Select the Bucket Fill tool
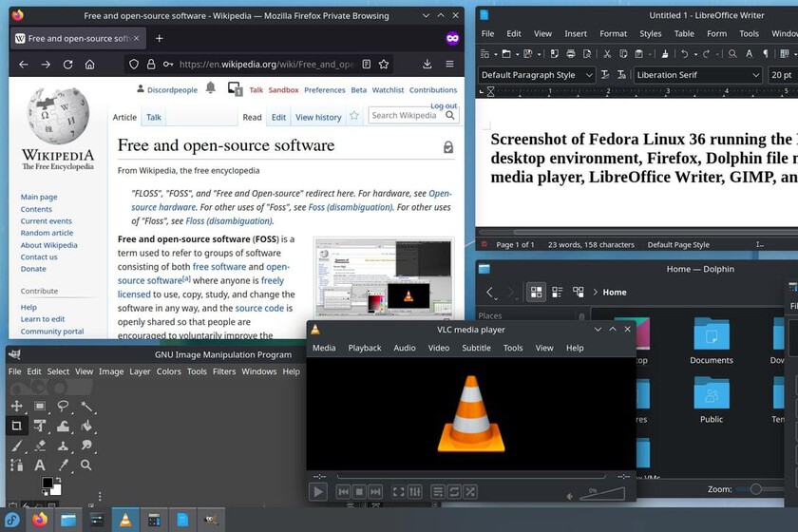 pos(86,426)
